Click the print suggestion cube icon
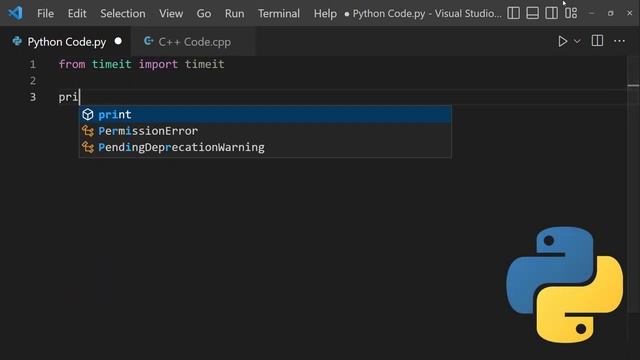Screen dimensions: 640x360 click(x=88, y=115)
